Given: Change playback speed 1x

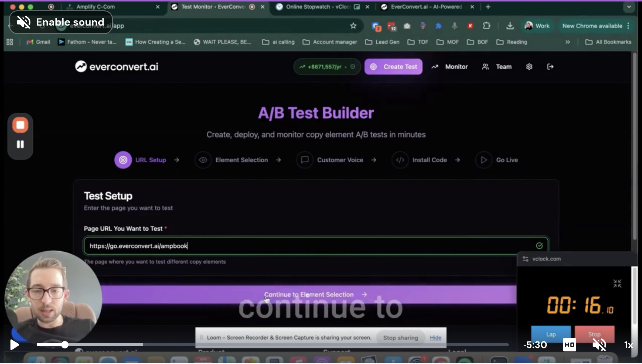Looking at the screenshot, I should point(628,345).
